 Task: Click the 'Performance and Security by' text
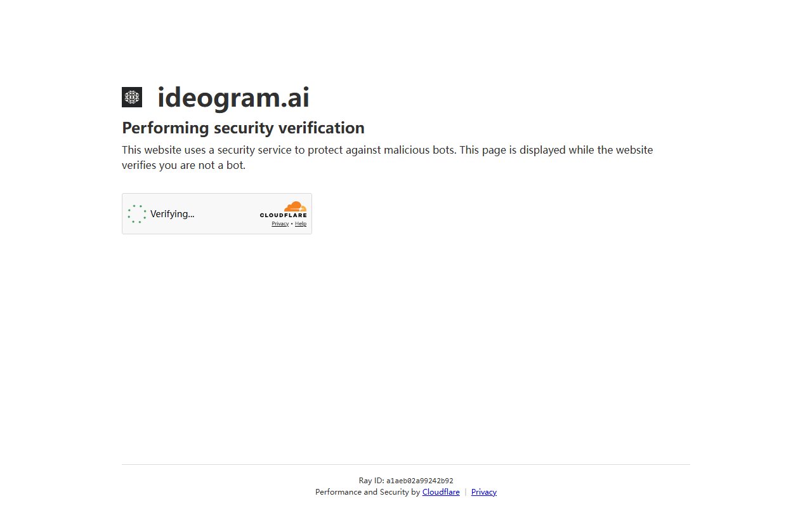[x=368, y=492]
